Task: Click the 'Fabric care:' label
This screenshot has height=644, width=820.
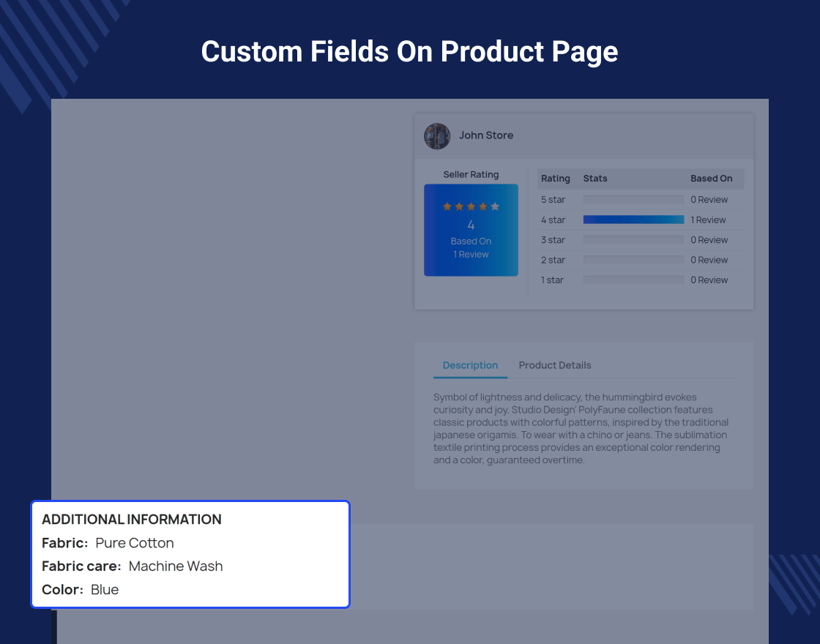Action: tap(81, 566)
